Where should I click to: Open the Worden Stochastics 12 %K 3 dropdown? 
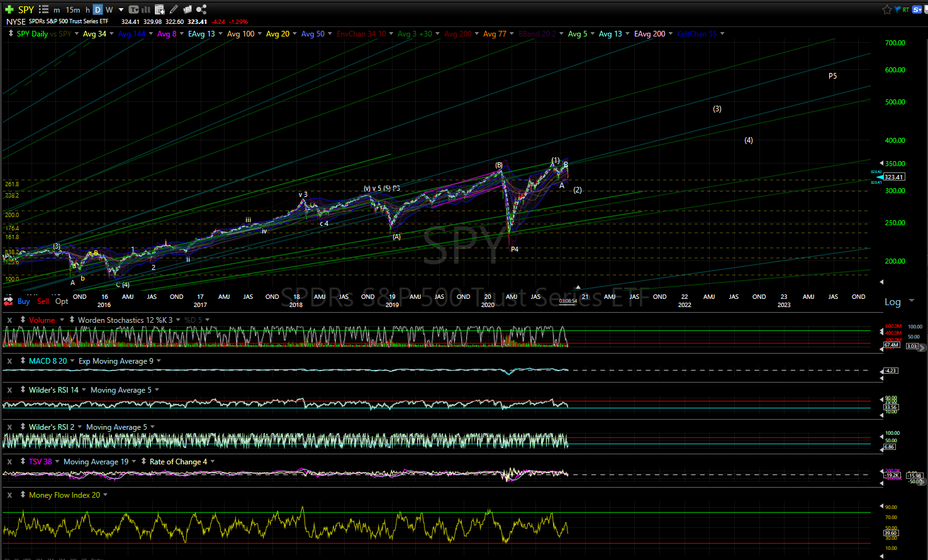pyautogui.click(x=178, y=320)
